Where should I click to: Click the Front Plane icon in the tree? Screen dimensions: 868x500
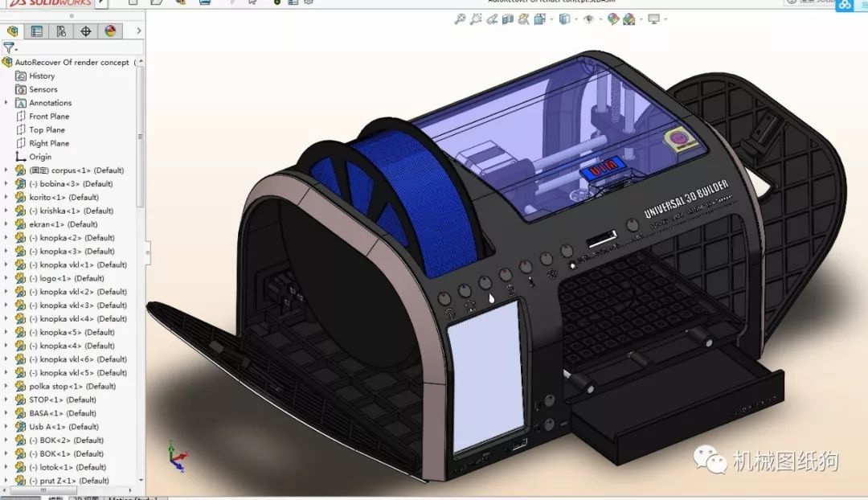click(21, 117)
